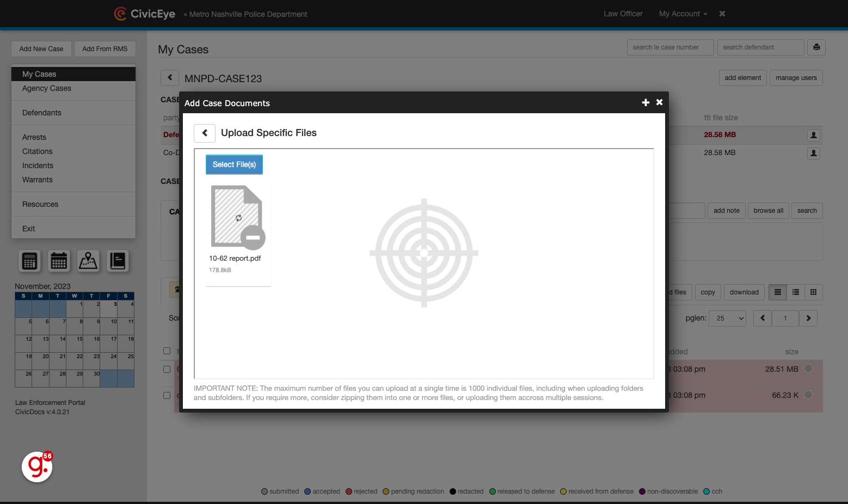
Task: Open Arrests in the sidebar
Action: pyautogui.click(x=73, y=137)
